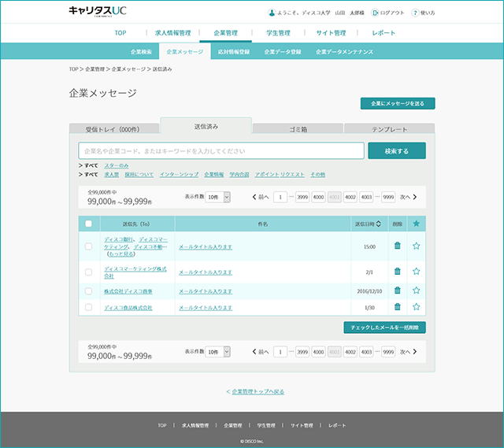The width and height of the screenshot is (504, 448).
Task: Sort by 送信日時 arrows icon
Action: (378, 224)
